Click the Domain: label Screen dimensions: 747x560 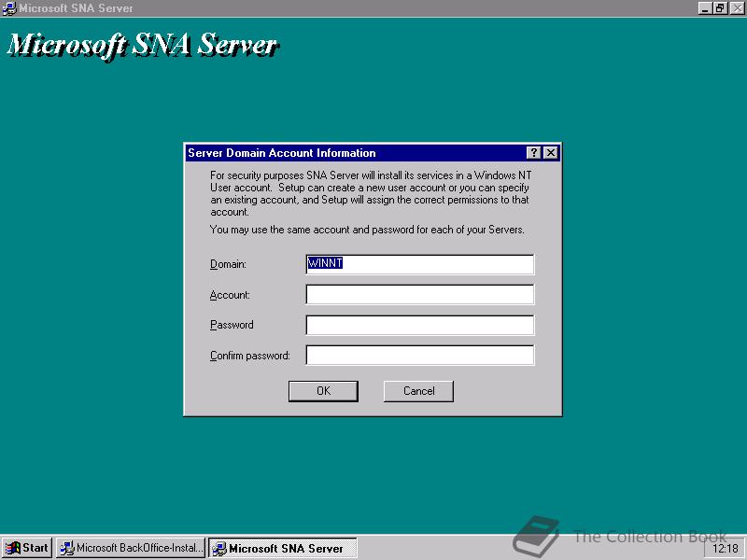[228, 264]
